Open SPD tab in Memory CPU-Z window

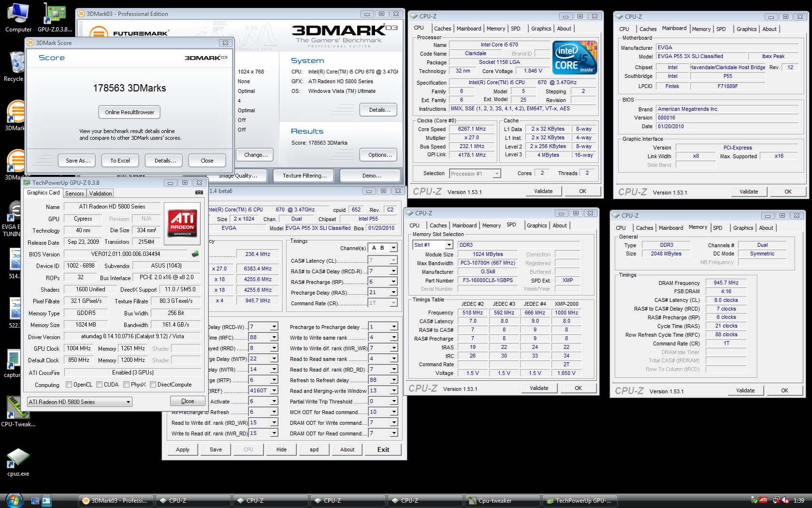point(718,228)
